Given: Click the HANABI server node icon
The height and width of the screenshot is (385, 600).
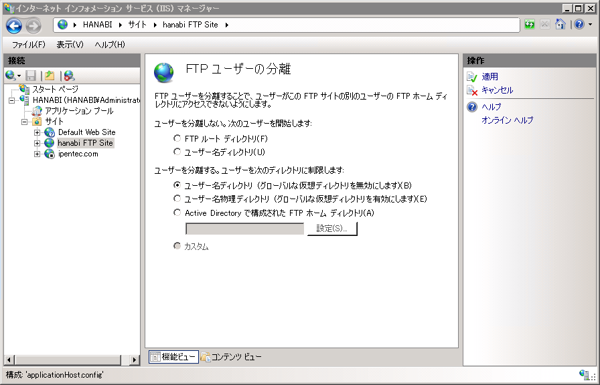Looking at the screenshot, I should point(24,100).
